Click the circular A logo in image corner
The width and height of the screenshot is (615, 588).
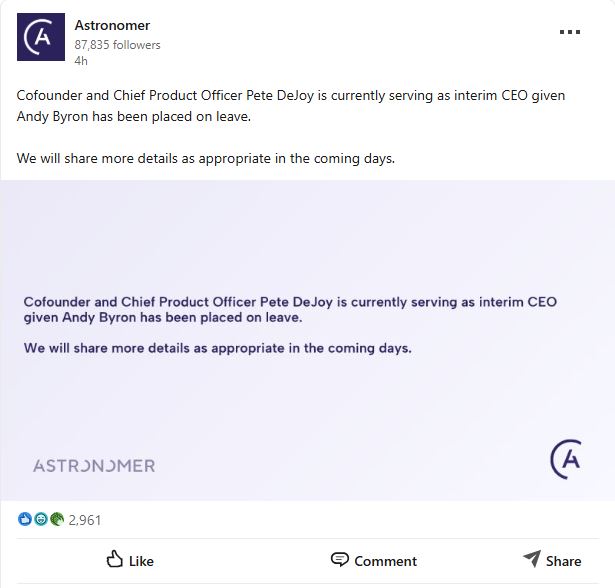(566, 457)
